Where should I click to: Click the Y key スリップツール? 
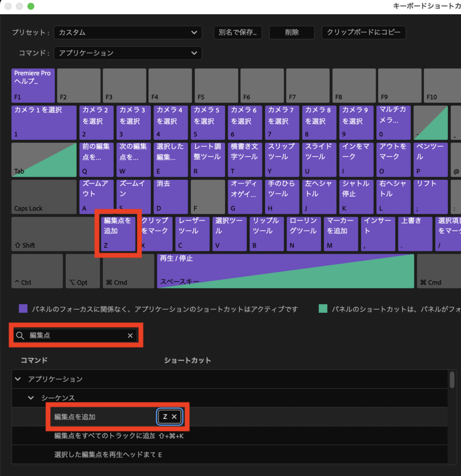282,160
